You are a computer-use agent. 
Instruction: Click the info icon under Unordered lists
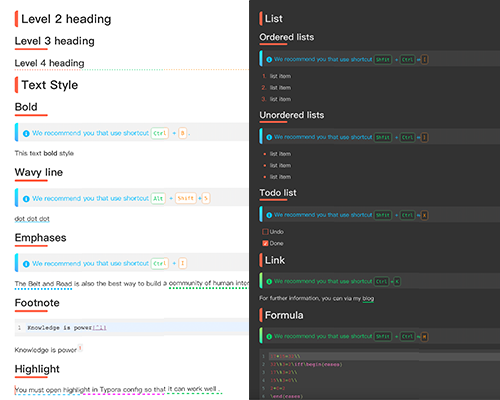269,137
